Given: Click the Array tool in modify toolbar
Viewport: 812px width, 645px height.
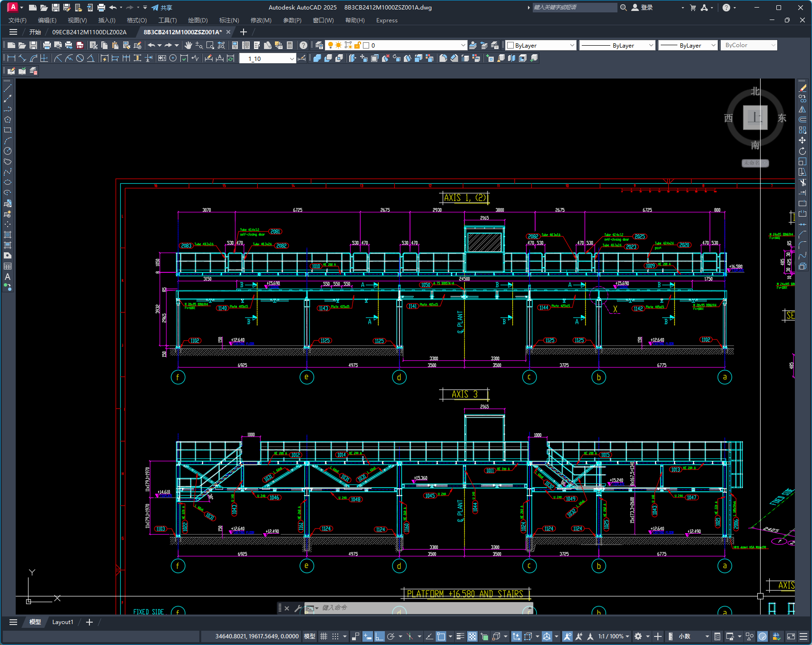Looking at the screenshot, I should click(x=802, y=130).
